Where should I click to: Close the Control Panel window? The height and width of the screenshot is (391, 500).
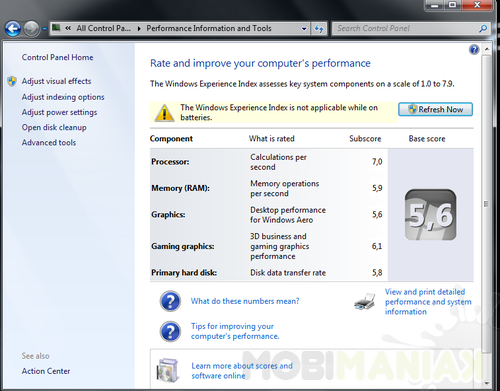(477, 5)
